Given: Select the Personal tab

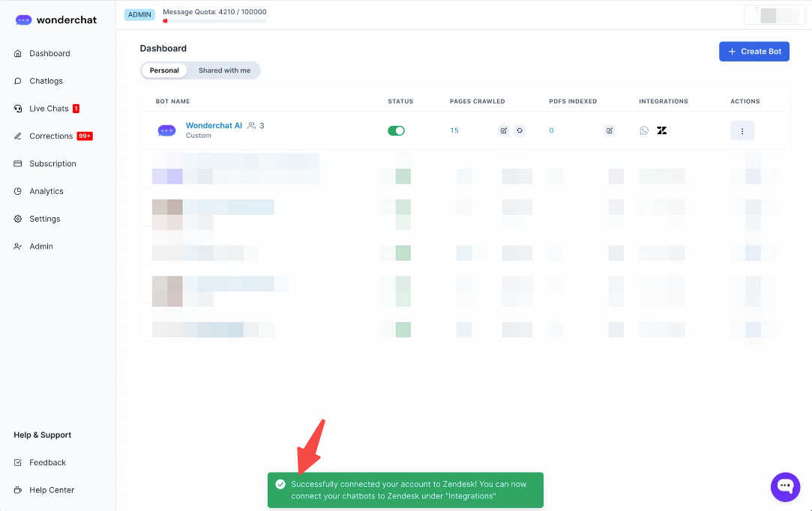Looking at the screenshot, I should [x=164, y=70].
